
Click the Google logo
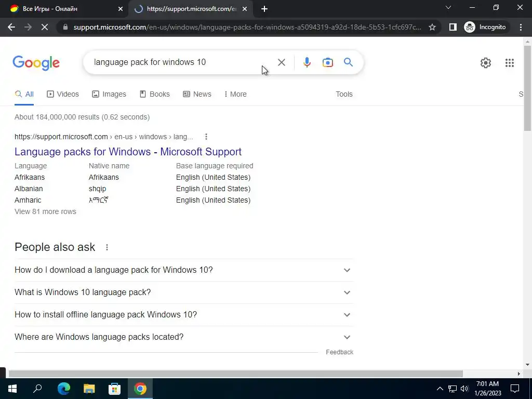click(x=36, y=63)
